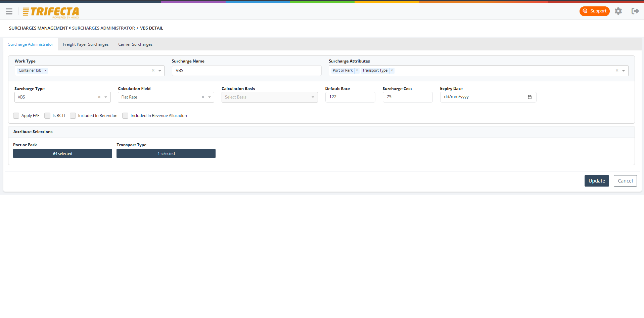Click the Support button
This screenshot has height=318, width=644.
594,11
